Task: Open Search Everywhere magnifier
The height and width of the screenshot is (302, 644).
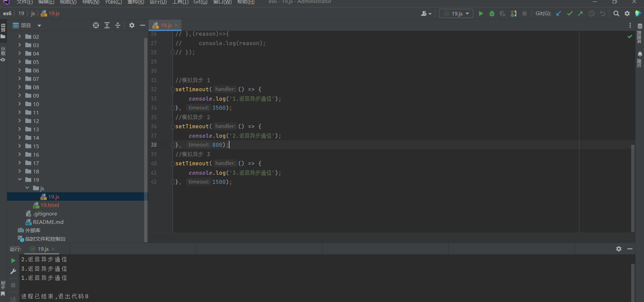Action: pos(616,13)
